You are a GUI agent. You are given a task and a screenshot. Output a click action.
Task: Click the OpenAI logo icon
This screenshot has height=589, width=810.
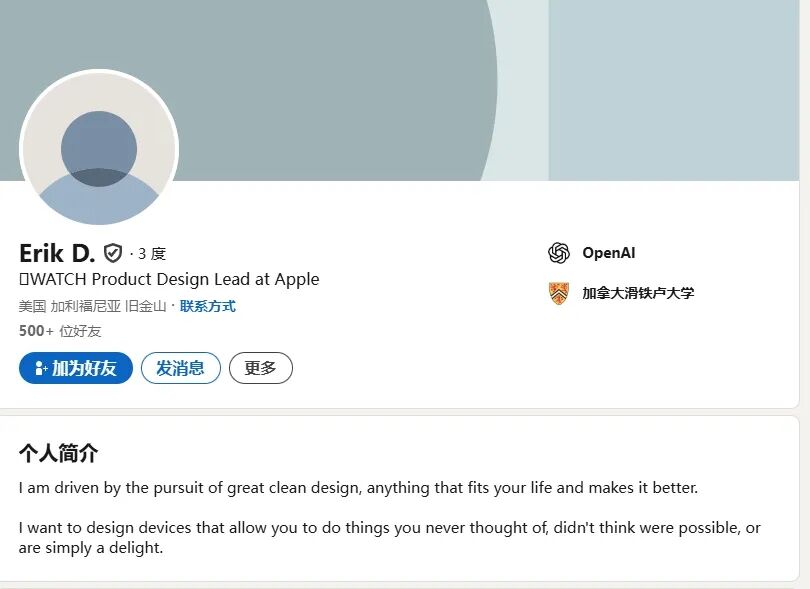pos(559,253)
